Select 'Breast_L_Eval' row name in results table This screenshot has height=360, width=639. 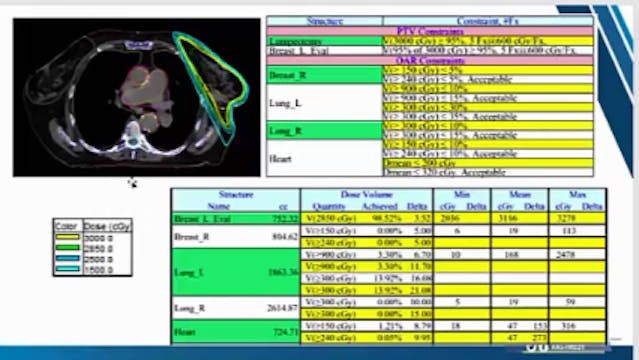(x=203, y=219)
